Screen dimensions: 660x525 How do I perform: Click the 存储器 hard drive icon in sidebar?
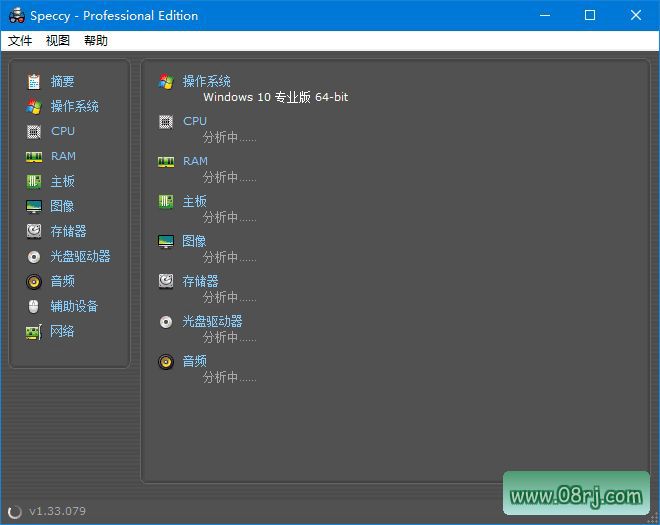(34, 231)
